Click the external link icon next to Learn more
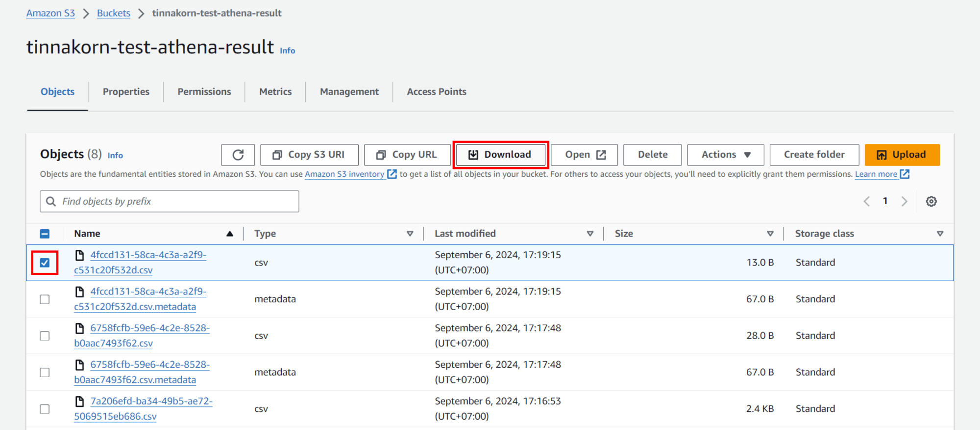Screen dimensions: 980x430 coord(905,174)
